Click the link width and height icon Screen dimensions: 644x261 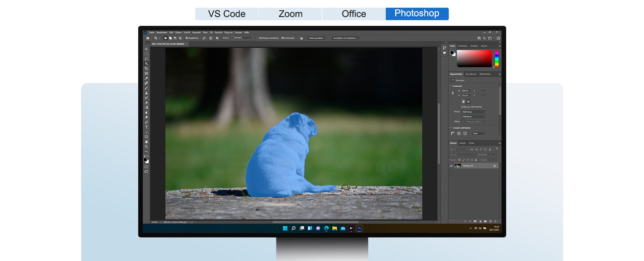453,93
